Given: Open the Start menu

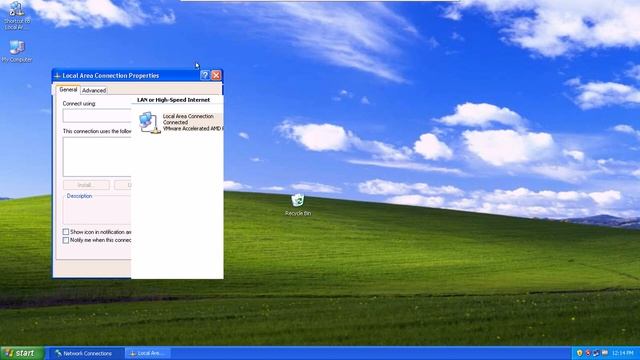Looking at the screenshot, I should (22, 353).
